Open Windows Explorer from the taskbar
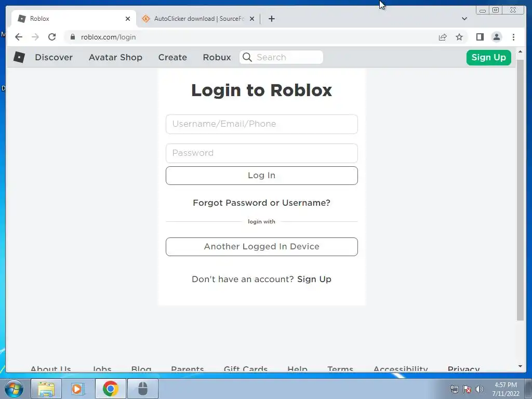 [46, 389]
